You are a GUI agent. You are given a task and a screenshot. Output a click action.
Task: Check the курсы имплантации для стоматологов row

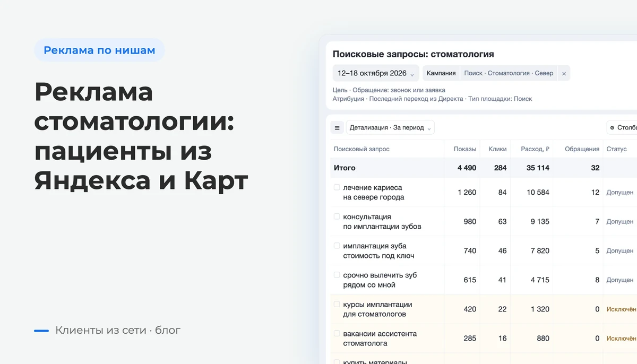click(x=337, y=304)
